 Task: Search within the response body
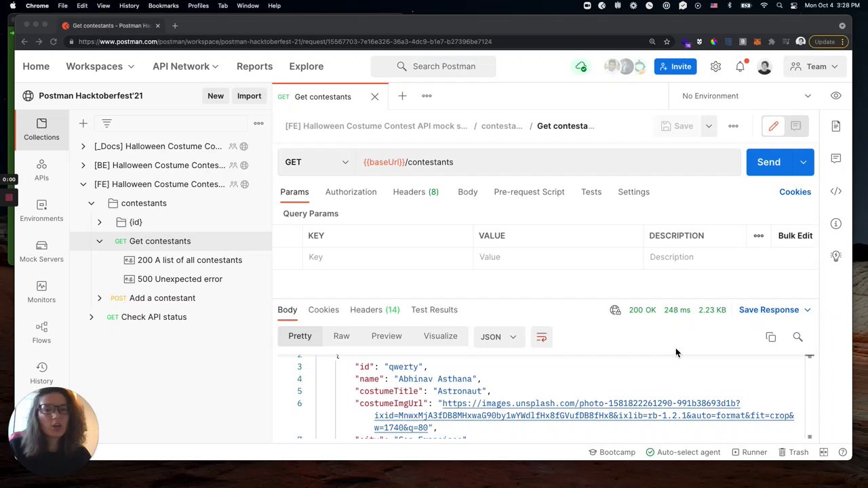point(797,337)
